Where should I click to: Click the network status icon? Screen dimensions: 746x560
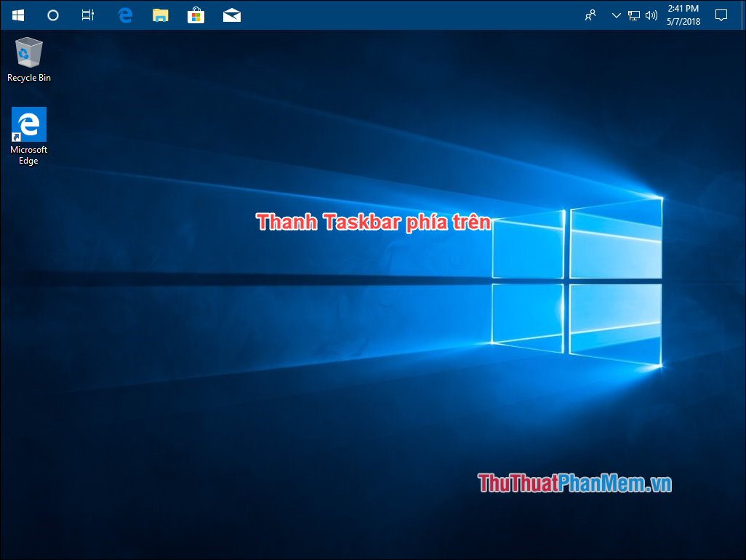[633, 15]
